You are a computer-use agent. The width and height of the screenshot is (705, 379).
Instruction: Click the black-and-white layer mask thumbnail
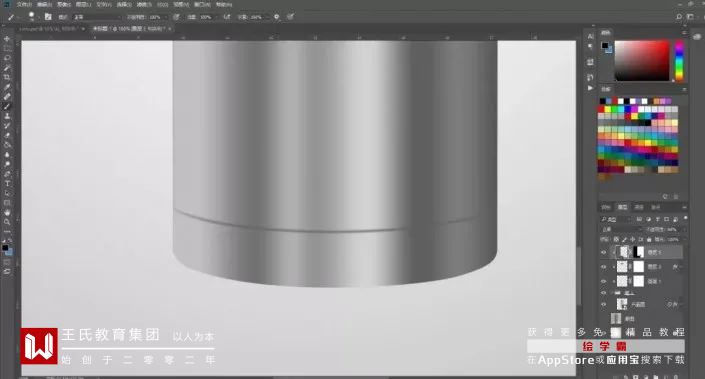tap(638, 252)
